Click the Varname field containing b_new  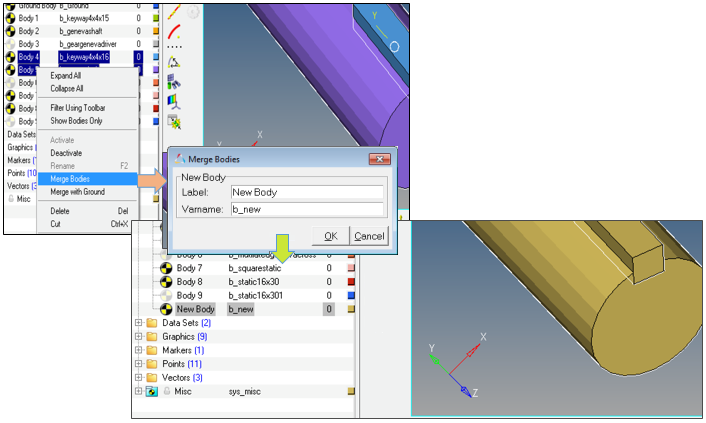[307, 209]
